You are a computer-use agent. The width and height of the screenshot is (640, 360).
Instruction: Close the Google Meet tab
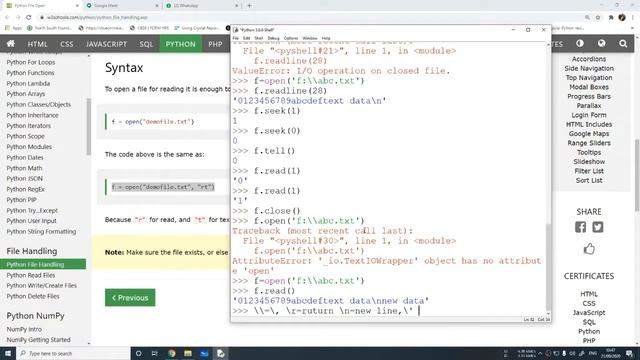coord(157,6)
